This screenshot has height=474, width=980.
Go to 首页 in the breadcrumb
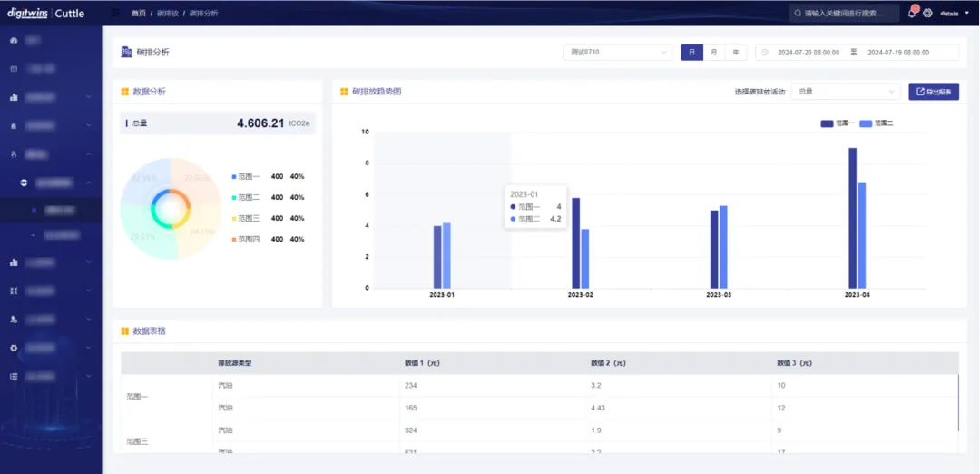click(x=138, y=13)
